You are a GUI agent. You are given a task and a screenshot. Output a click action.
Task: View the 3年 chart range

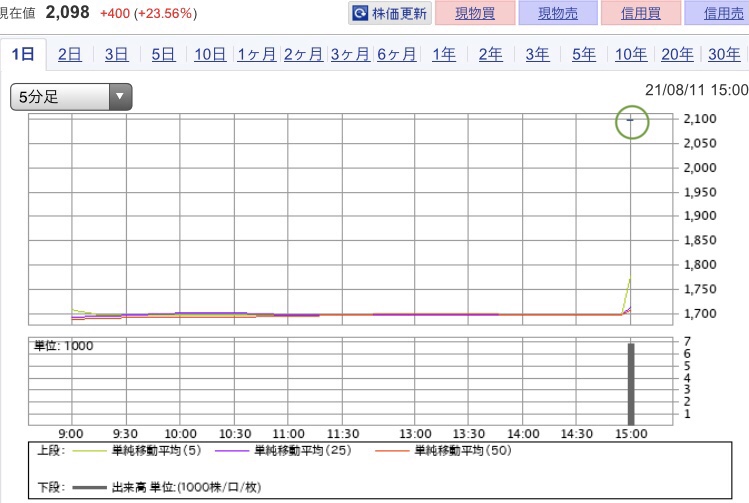click(x=537, y=54)
